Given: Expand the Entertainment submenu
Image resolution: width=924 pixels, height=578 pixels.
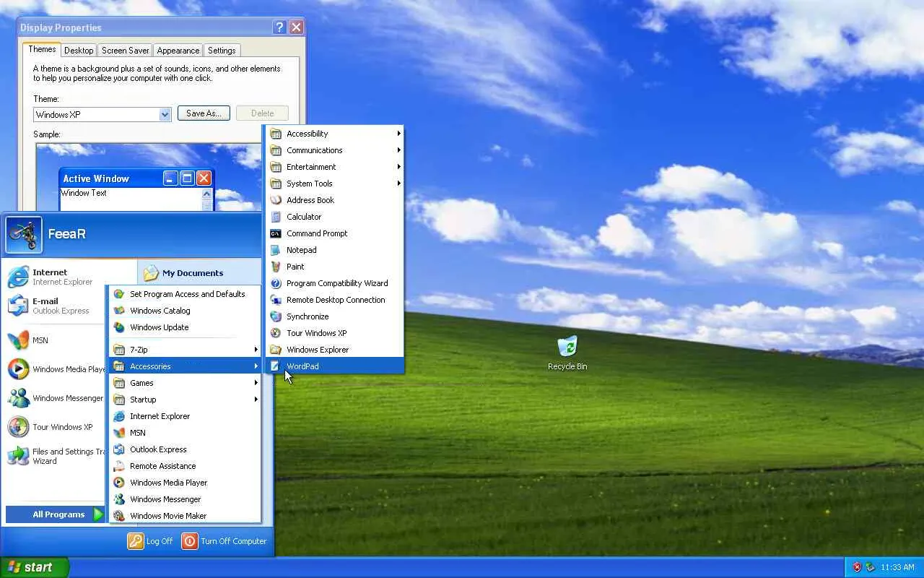Looking at the screenshot, I should tap(334, 167).
